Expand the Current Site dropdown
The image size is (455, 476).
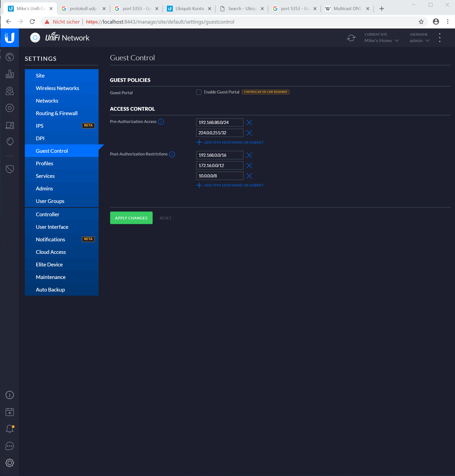click(381, 41)
